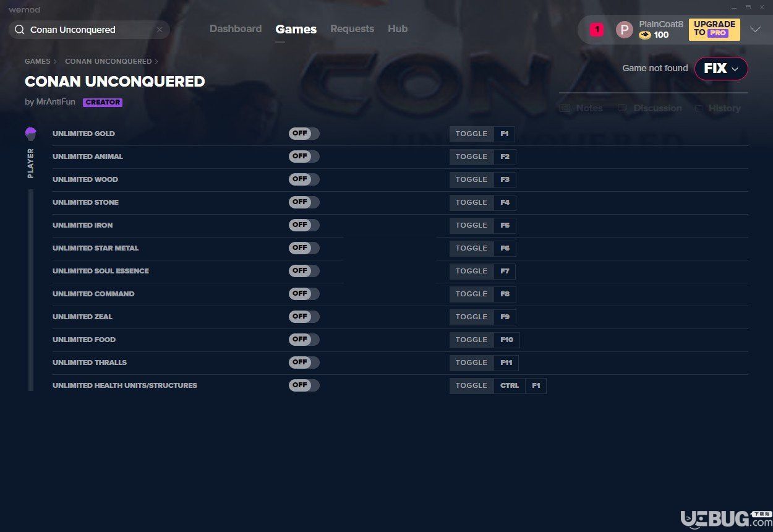The height and width of the screenshot is (532, 773).
Task: Open the Notes panel
Action: [x=581, y=108]
